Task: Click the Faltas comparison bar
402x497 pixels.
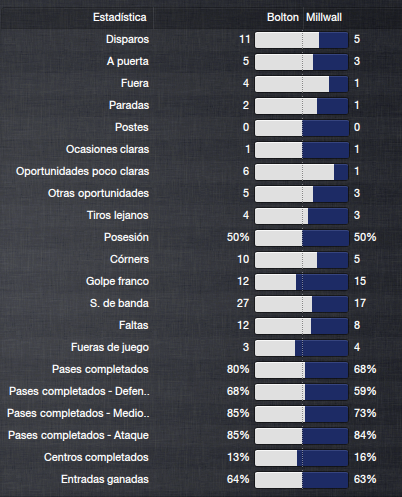Action: [x=302, y=326]
